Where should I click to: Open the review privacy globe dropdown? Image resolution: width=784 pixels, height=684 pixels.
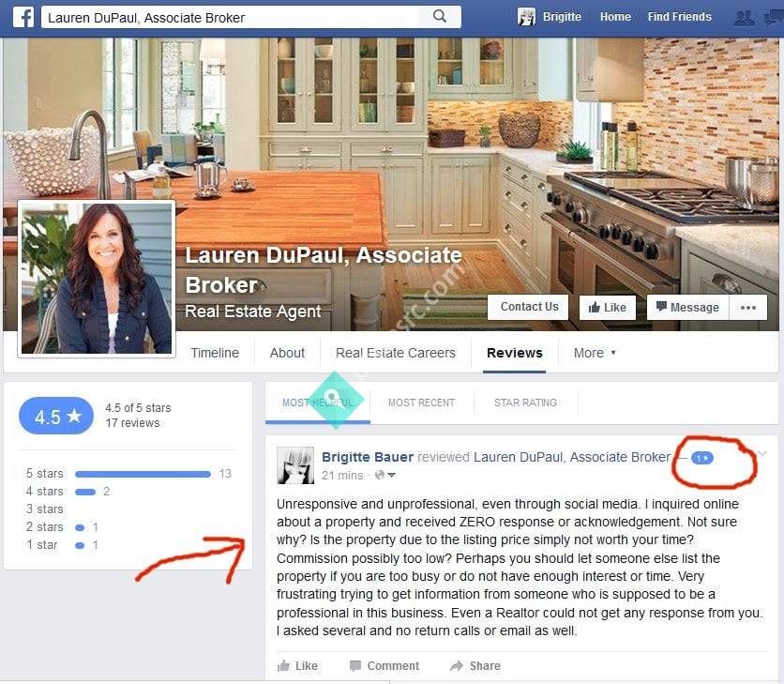pyautogui.click(x=384, y=476)
